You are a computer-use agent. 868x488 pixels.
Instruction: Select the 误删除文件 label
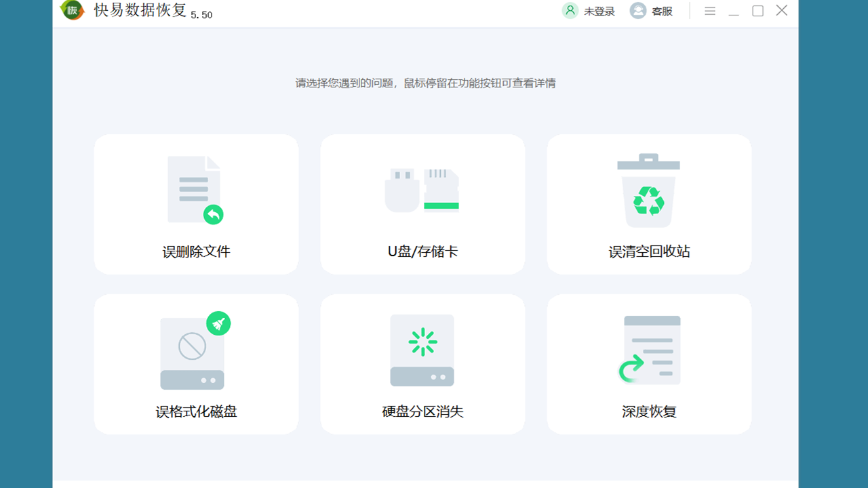click(x=196, y=251)
